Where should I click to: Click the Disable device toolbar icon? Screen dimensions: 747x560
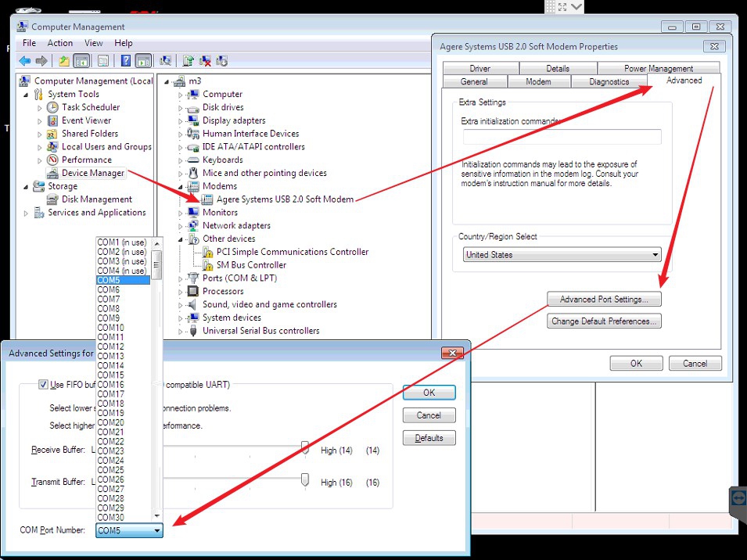(221, 61)
